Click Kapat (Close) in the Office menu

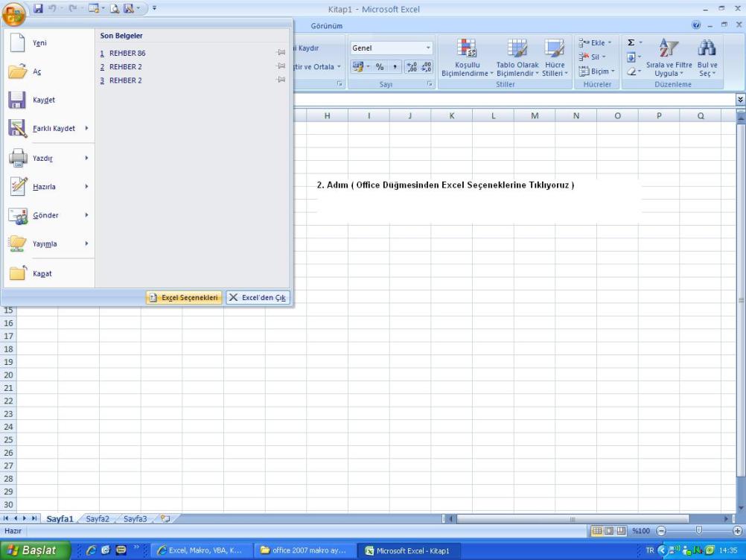tap(49, 273)
